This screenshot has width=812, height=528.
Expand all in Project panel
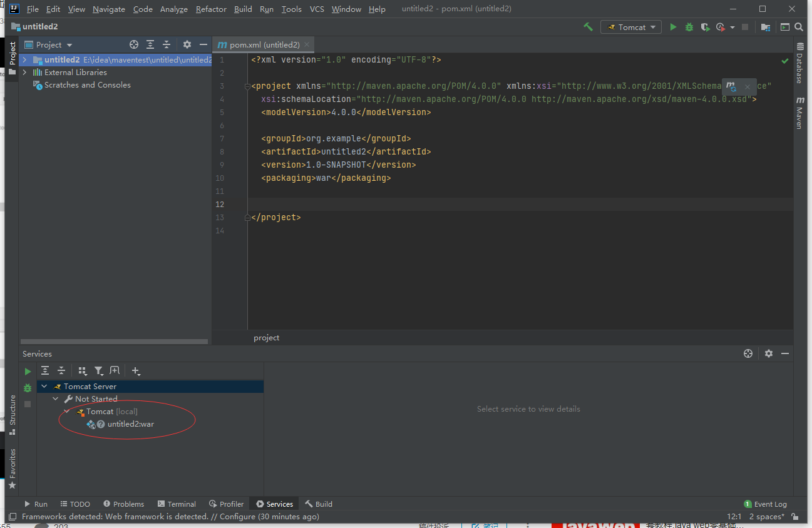tap(150, 44)
